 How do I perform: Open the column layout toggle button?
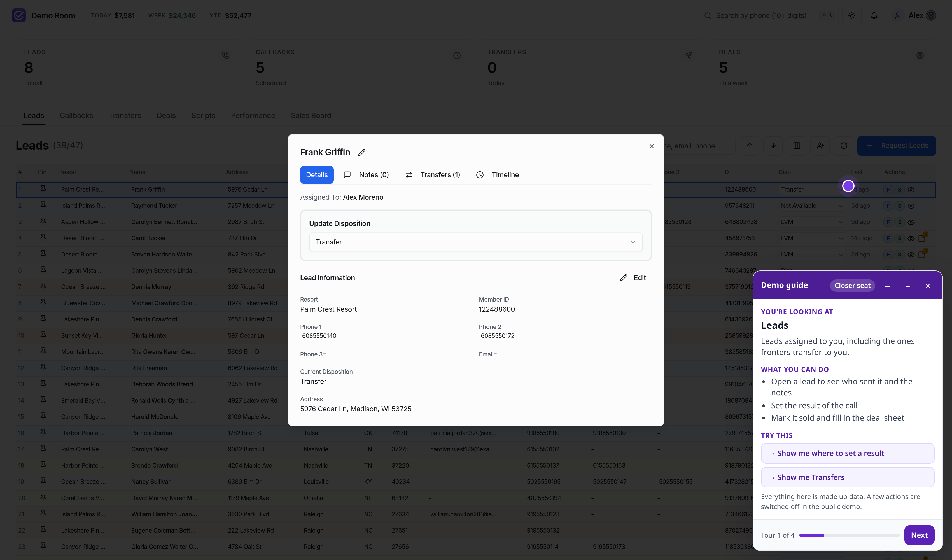[797, 146]
